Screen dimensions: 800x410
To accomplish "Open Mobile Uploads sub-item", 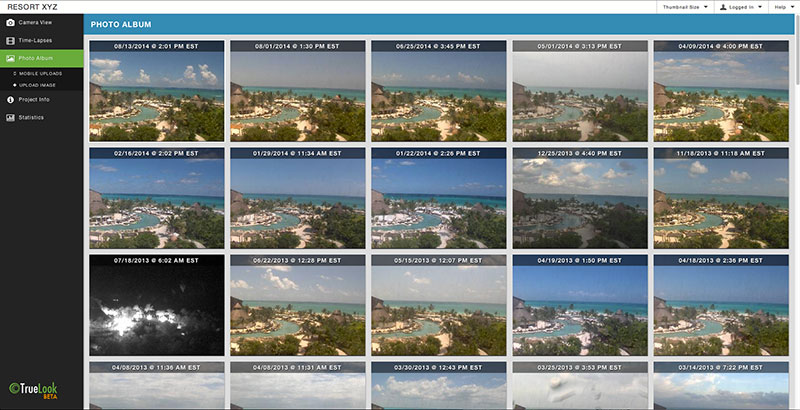I will point(40,73).
